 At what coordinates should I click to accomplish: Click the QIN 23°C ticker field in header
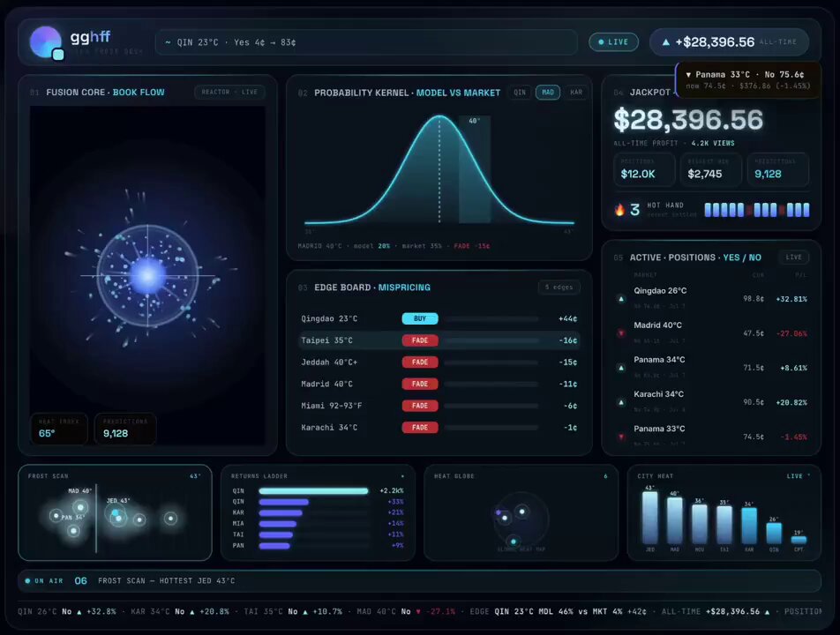click(x=366, y=42)
